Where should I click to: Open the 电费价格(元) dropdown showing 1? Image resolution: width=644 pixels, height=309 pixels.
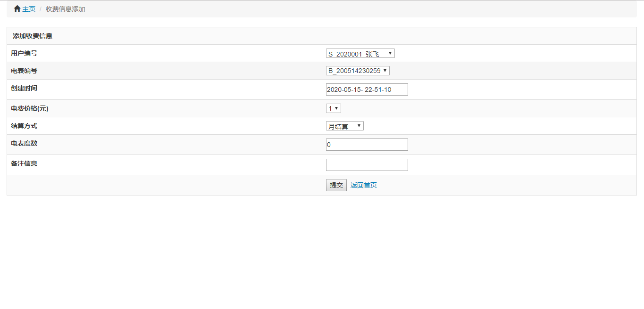[x=334, y=108]
